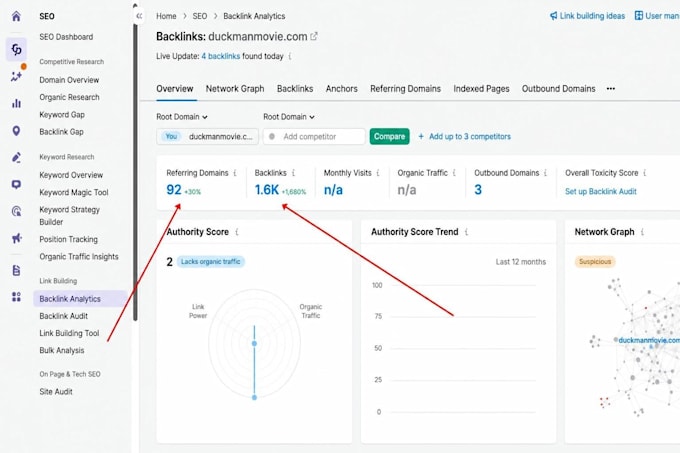Click info icon next to Network Graph title

tap(642, 232)
